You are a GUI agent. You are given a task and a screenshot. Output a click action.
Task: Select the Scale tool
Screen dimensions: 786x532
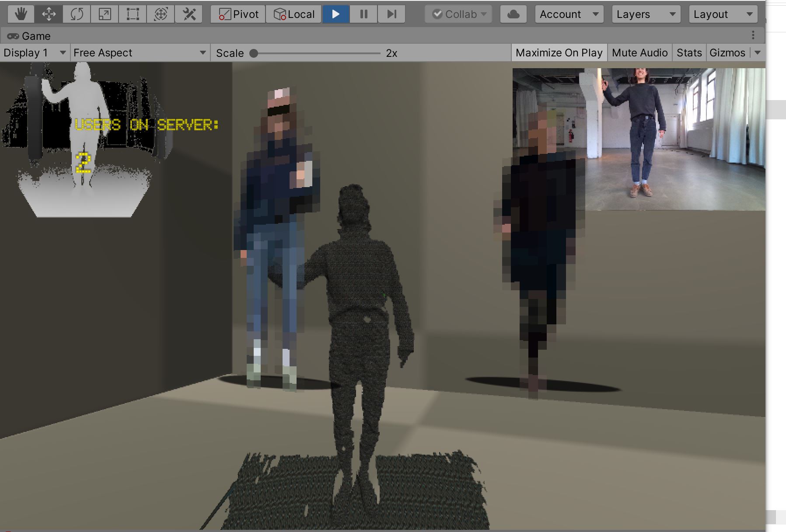point(105,14)
